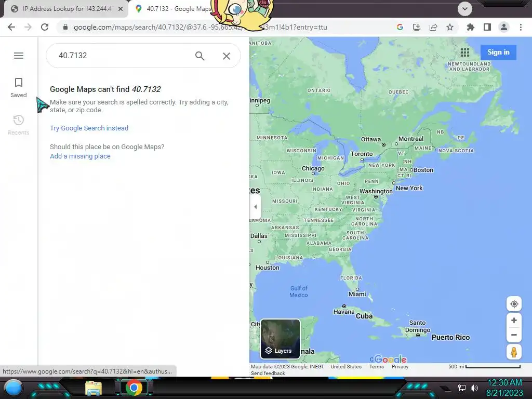The image size is (532, 399).
Task: Go forward in browser history
Action: click(x=28, y=27)
